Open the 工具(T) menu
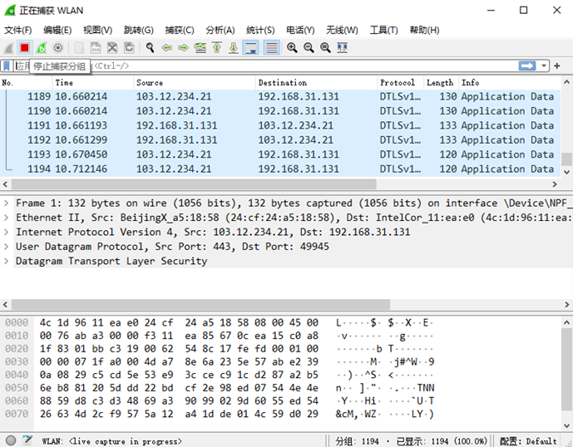The height and width of the screenshot is (447, 573). [x=384, y=30]
